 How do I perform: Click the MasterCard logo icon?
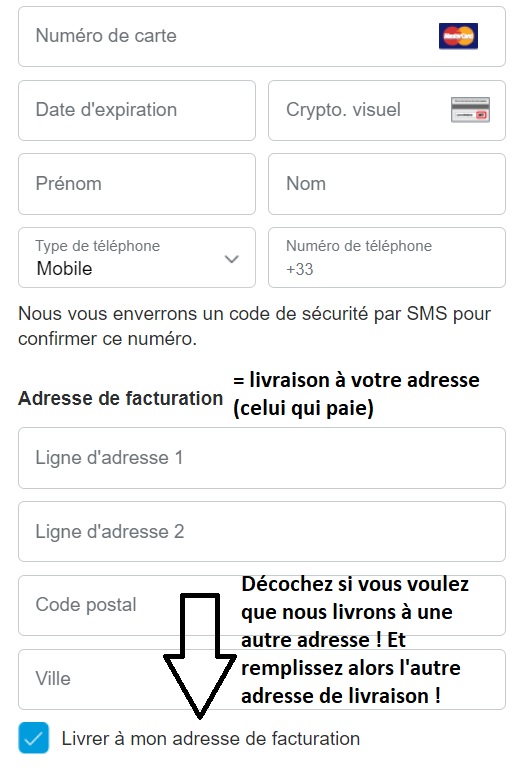click(x=458, y=36)
